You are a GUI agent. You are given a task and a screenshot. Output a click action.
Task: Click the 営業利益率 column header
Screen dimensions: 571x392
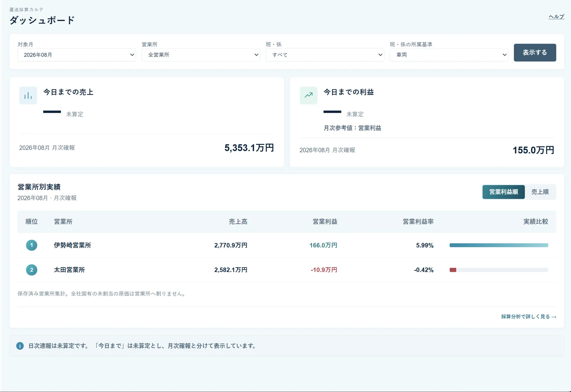point(418,222)
